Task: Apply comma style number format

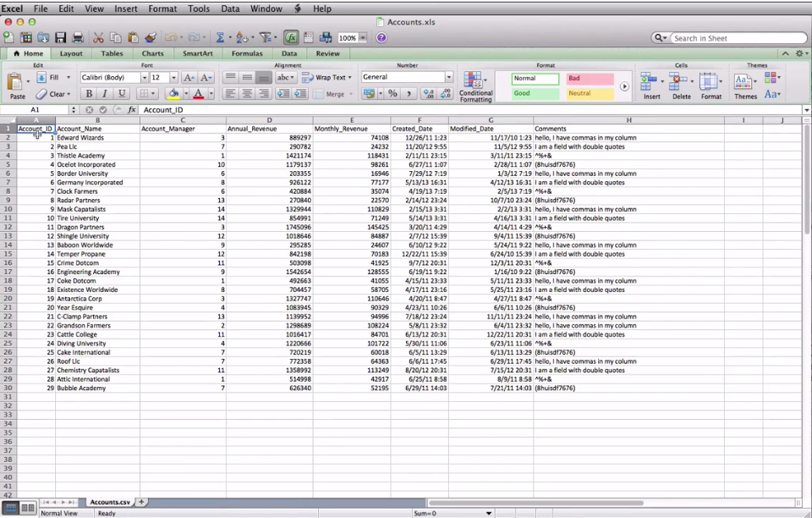Action: click(x=409, y=93)
